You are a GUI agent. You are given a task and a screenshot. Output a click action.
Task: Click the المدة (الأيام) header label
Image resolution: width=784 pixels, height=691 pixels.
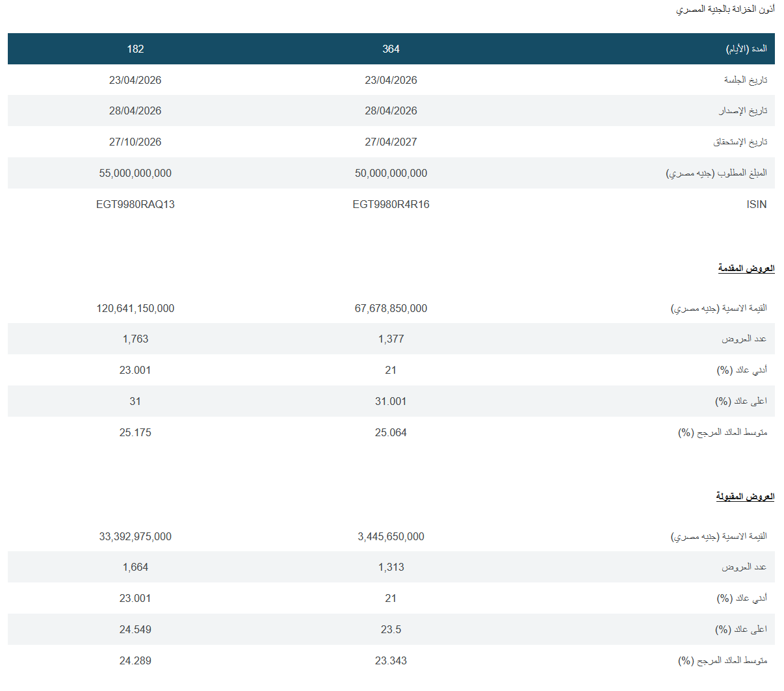pos(746,49)
